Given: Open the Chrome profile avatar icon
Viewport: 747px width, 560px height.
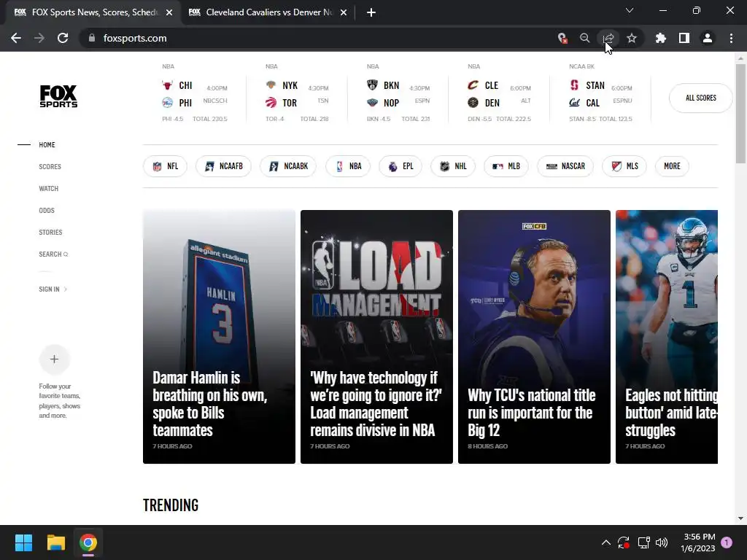Looking at the screenshot, I should click(x=708, y=38).
